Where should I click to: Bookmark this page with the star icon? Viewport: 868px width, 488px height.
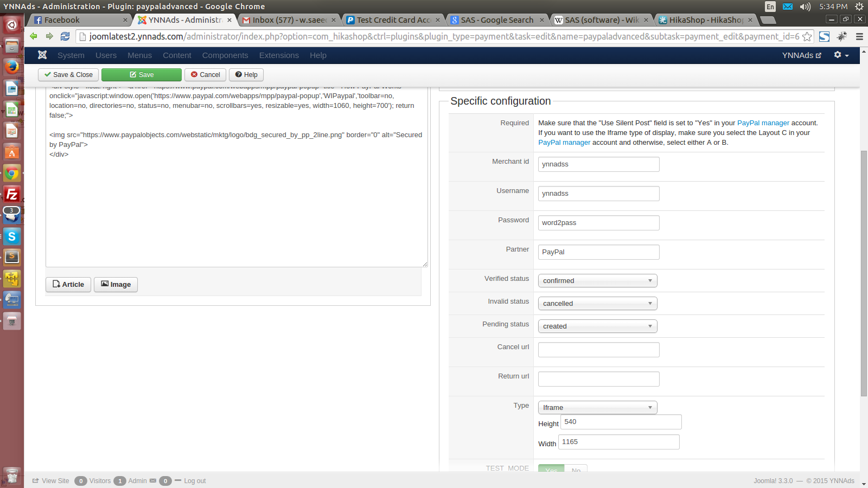coord(807,36)
